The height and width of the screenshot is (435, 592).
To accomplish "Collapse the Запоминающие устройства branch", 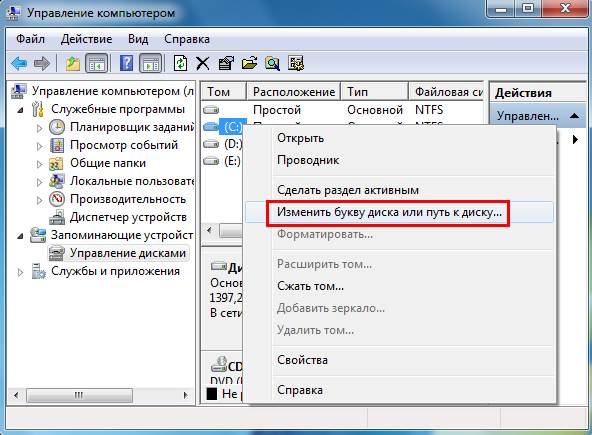I will [x=20, y=236].
